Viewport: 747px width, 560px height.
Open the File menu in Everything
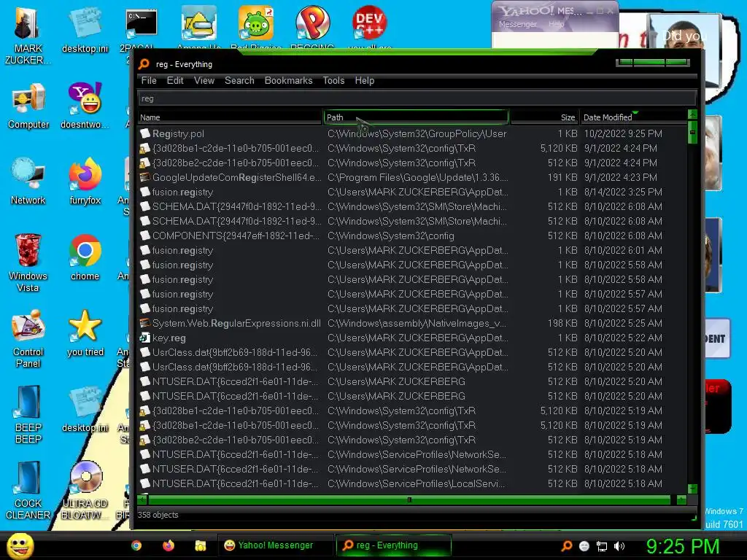pos(149,80)
